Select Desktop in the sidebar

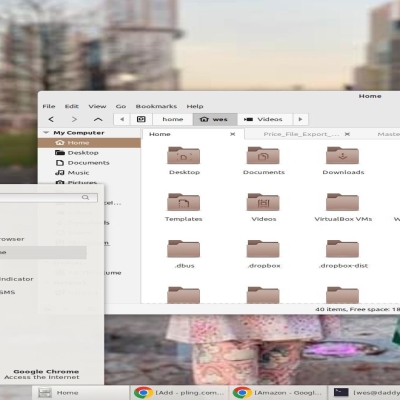[x=89, y=153]
